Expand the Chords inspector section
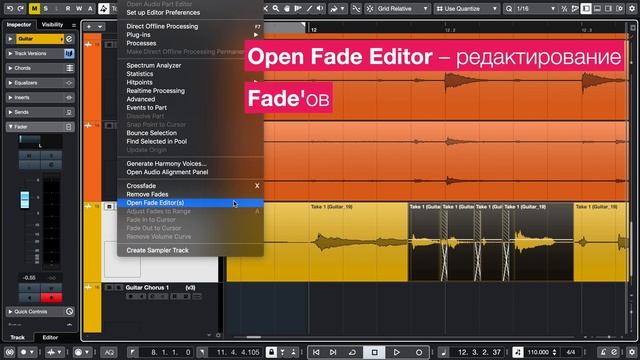 click(x=11, y=68)
